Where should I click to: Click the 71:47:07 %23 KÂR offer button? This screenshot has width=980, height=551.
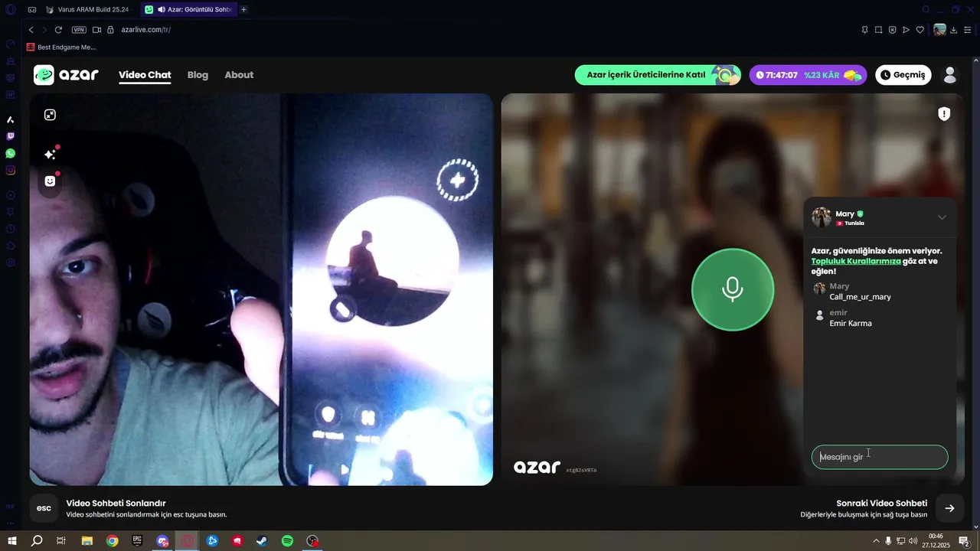(808, 75)
